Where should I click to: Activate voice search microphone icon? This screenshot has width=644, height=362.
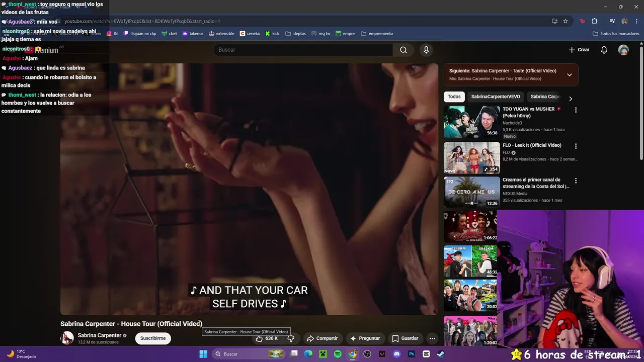coord(426,50)
